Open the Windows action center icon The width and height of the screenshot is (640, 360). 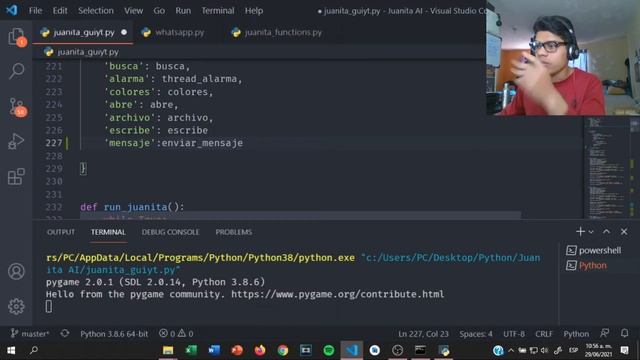624,350
